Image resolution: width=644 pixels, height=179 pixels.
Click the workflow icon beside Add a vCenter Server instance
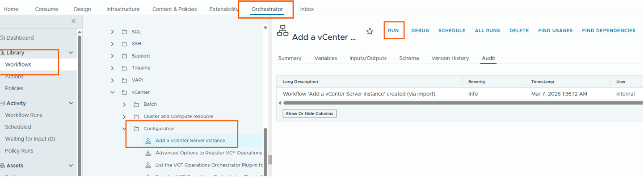[148, 141]
